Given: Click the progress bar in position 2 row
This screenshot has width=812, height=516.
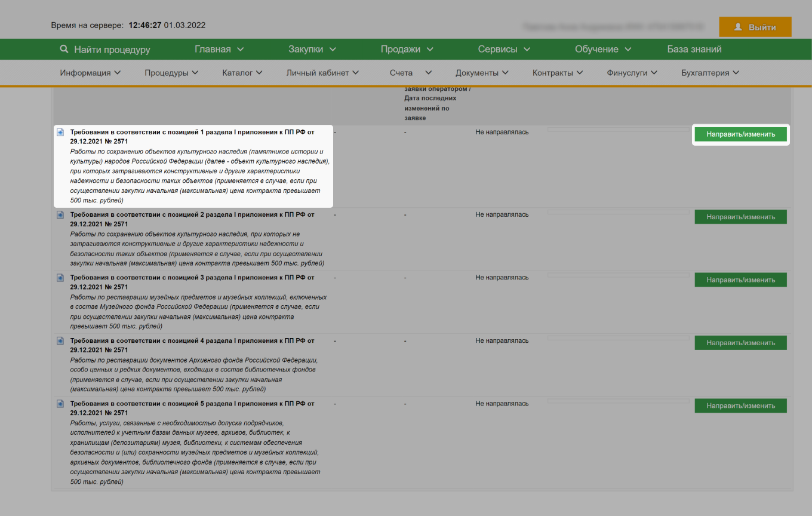Looking at the screenshot, I should tap(618, 213).
